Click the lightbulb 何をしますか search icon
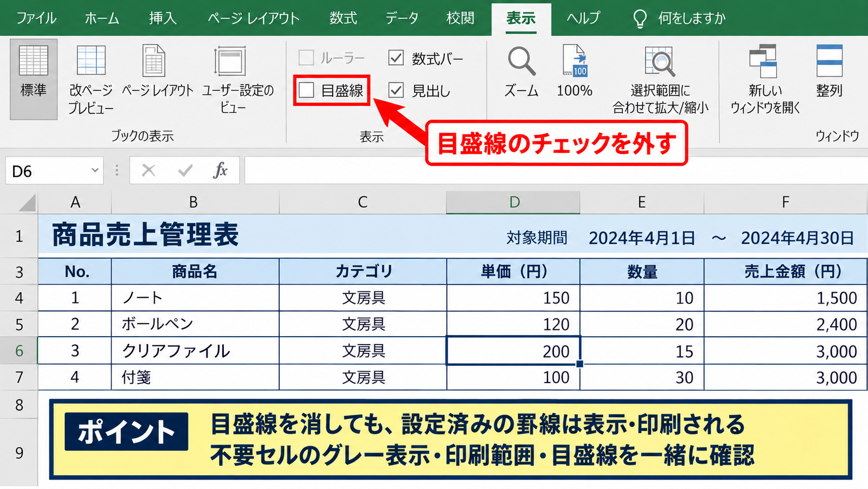This screenshot has width=868, height=489. 640,19
